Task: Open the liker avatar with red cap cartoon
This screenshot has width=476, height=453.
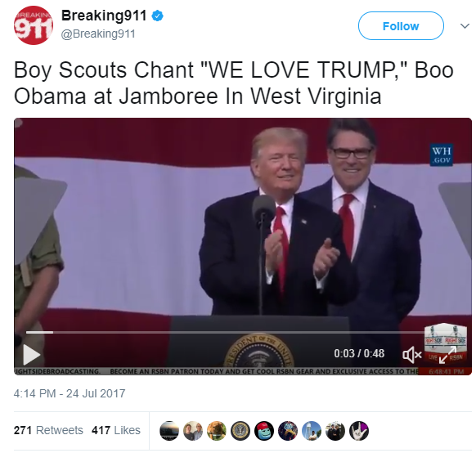Action: coord(264,431)
